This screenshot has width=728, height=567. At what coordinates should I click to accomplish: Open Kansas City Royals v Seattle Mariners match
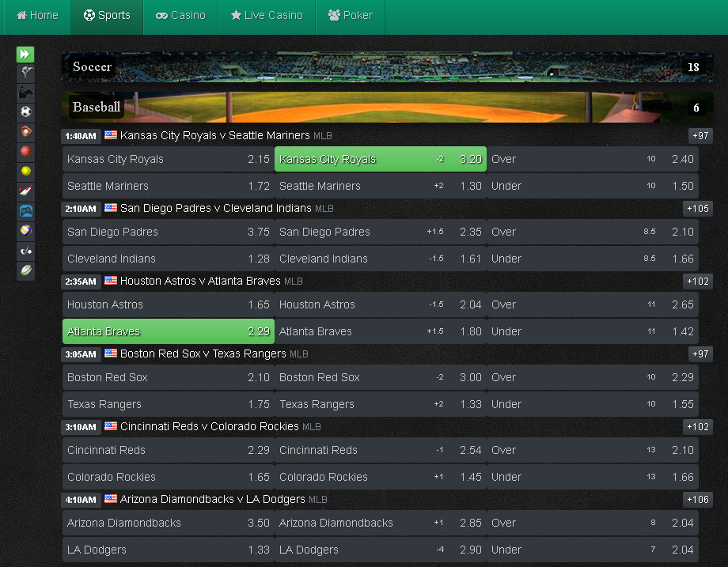pyautogui.click(x=215, y=135)
